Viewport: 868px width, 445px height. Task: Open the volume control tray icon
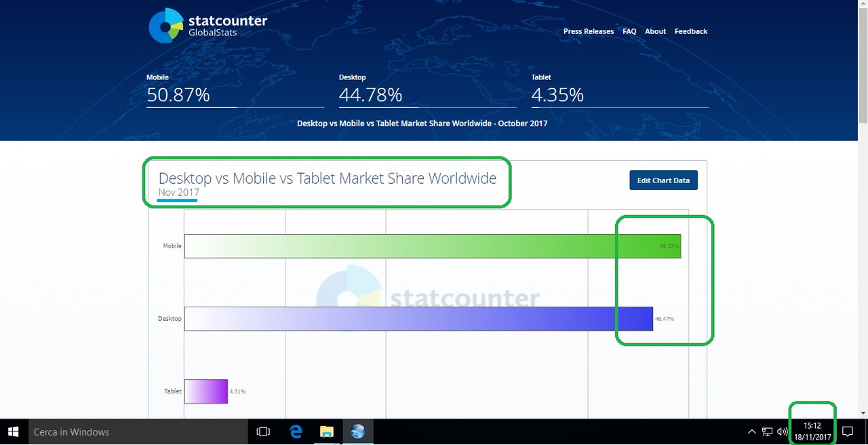(782, 431)
